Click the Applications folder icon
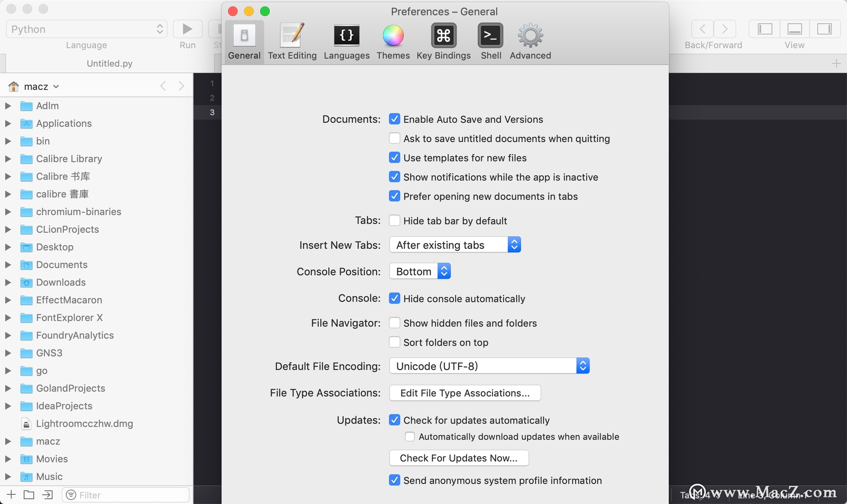This screenshot has height=504, width=847. pyautogui.click(x=26, y=123)
